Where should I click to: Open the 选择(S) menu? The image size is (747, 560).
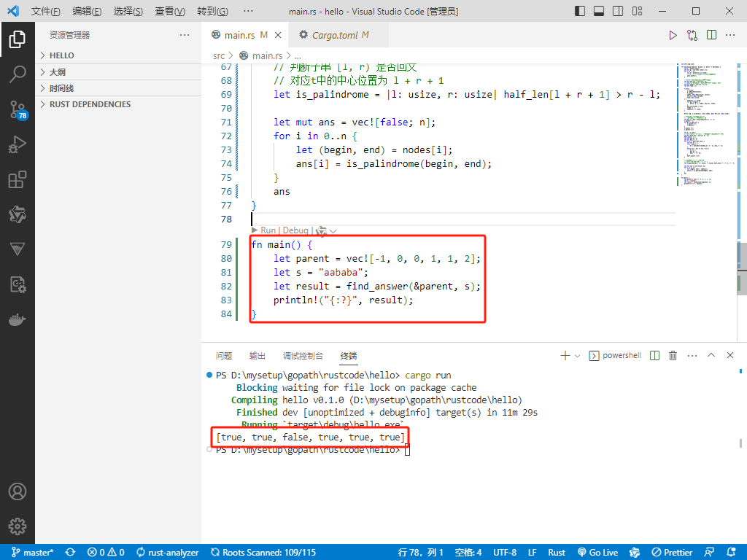coord(128,11)
